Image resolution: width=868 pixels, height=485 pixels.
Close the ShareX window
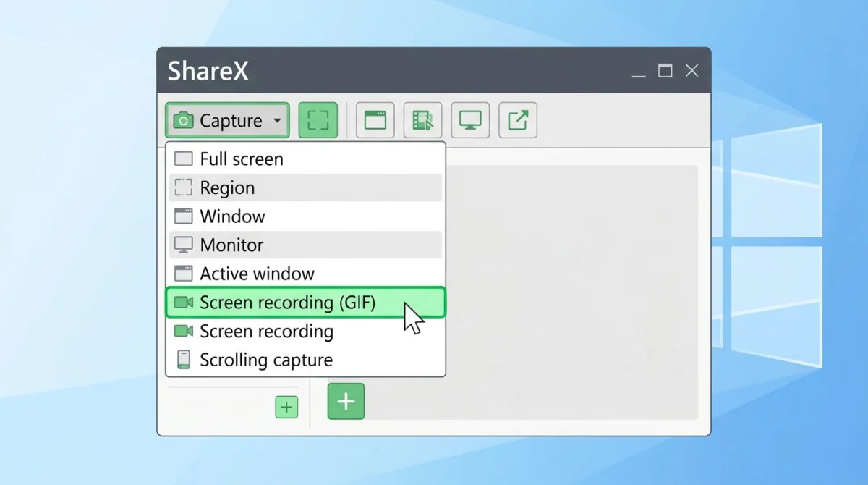tap(692, 70)
